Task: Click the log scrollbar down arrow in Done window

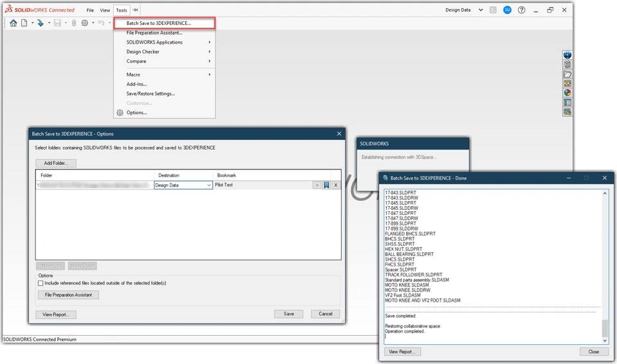Action: point(605,340)
